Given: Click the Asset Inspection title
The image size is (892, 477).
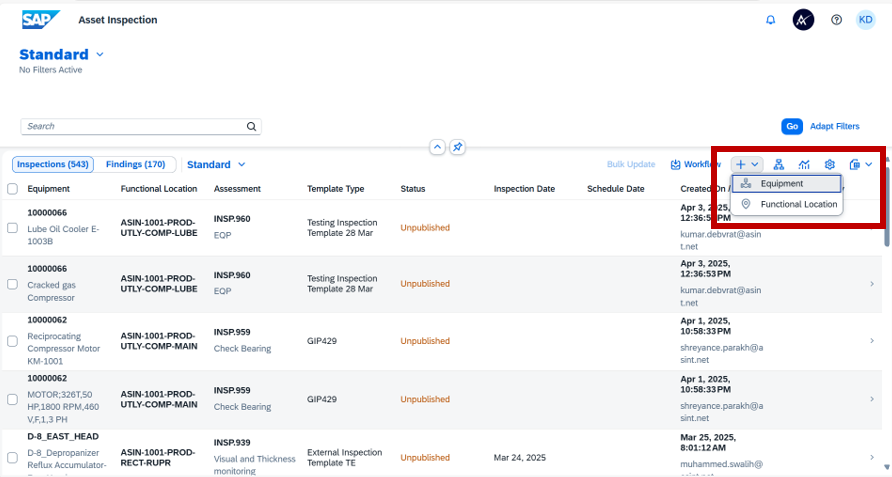Looking at the screenshot, I should (x=118, y=20).
